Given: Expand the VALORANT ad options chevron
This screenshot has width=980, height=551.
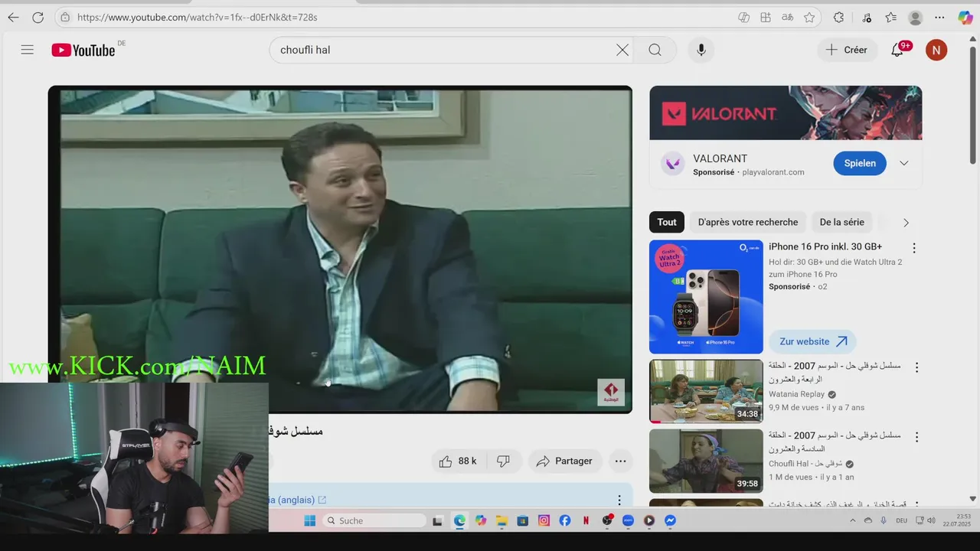Looking at the screenshot, I should point(904,163).
